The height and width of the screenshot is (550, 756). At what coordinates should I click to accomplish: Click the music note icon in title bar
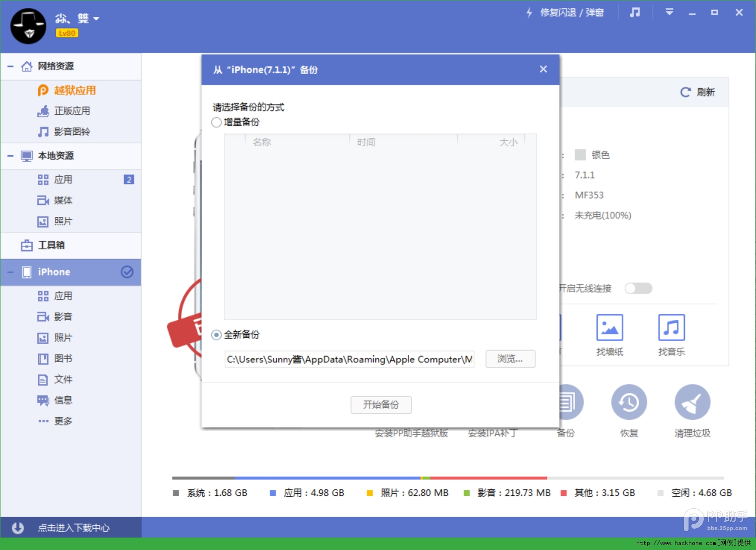click(x=635, y=12)
